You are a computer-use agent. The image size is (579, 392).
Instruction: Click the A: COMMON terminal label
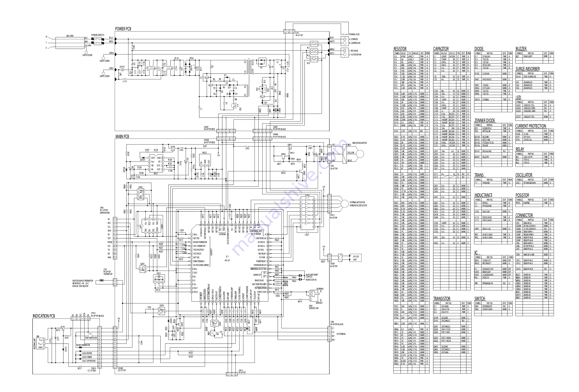[x=353, y=39]
